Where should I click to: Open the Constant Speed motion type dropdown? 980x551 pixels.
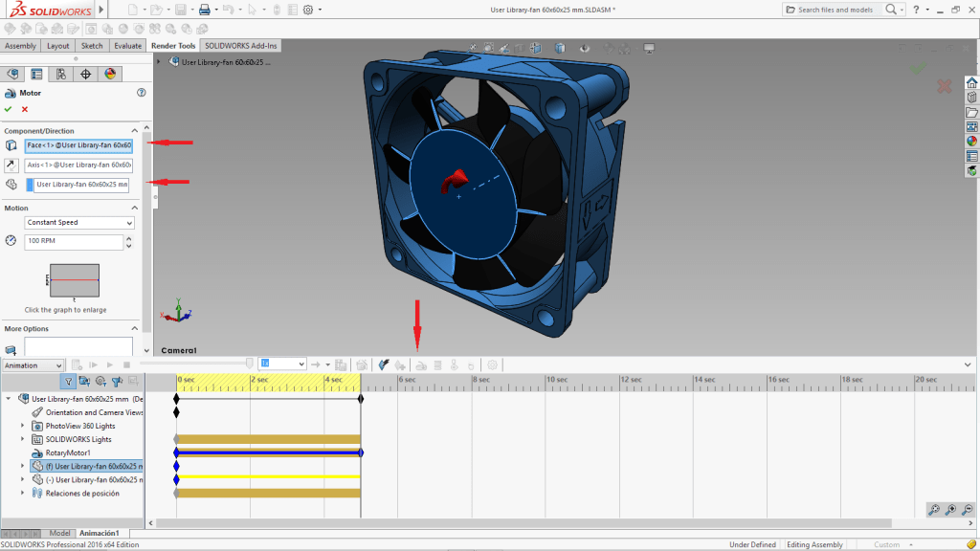pos(79,222)
